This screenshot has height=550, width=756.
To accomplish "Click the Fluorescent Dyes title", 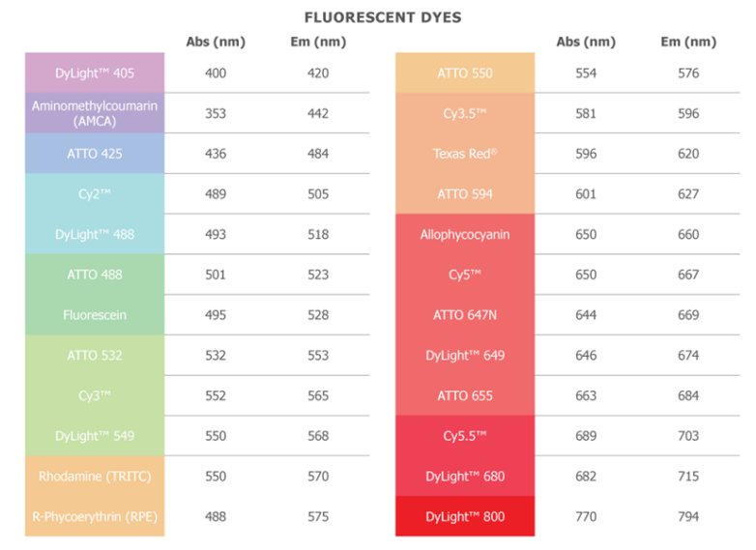I will pyautogui.click(x=383, y=17).
